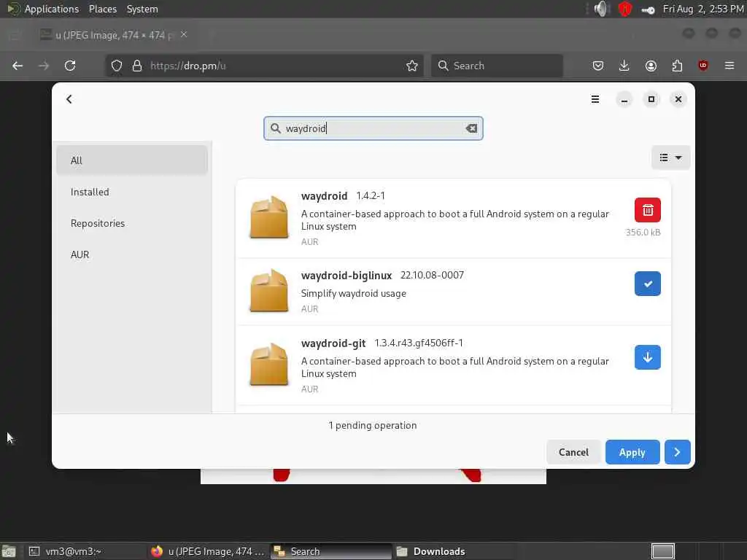The height and width of the screenshot is (560, 747).
Task: Open the Places menu
Action: click(102, 9)
